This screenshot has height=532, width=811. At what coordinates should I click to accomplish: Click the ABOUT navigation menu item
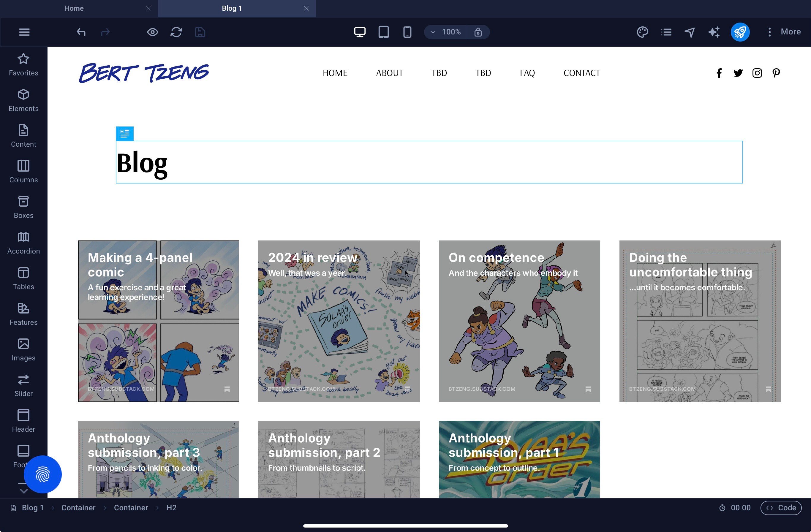pyautogui.click(x=389, y=73)
